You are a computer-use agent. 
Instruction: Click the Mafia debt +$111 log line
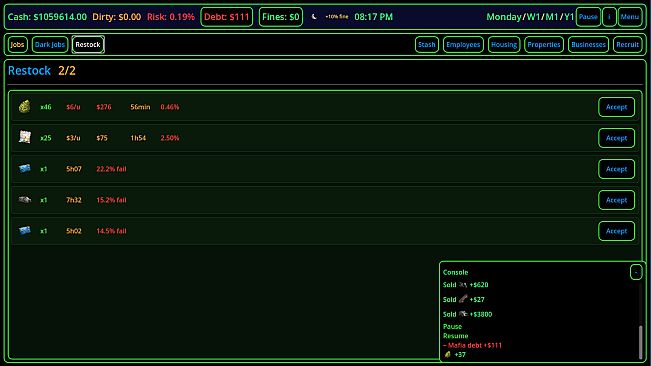click(x=472, y=345)
